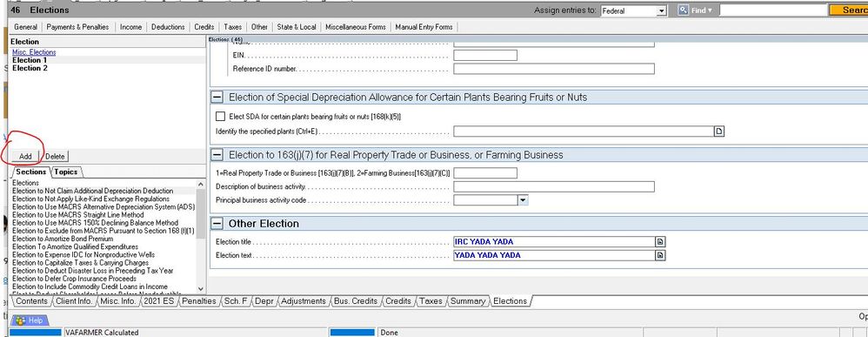Open the Taxes menu at top

pyautogui.click(x=232, y=27)
